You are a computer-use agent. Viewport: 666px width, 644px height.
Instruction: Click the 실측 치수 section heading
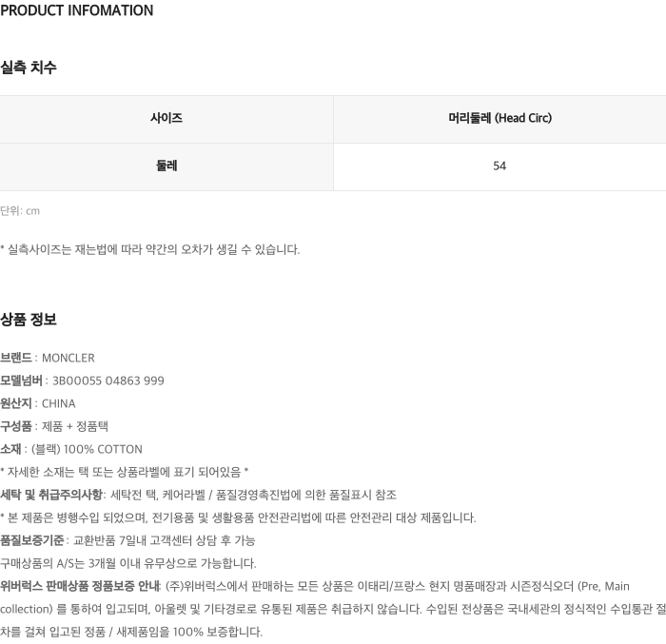point(29,68)
